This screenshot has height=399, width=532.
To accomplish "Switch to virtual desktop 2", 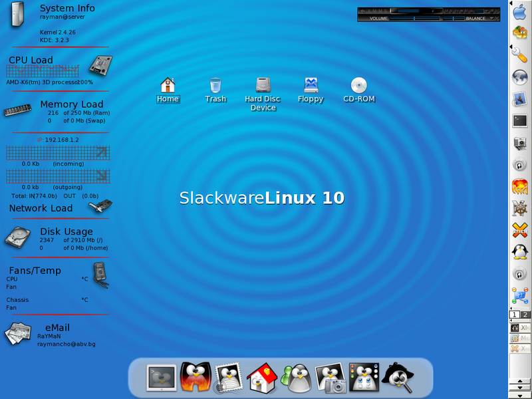I will (x=525, y=315).
